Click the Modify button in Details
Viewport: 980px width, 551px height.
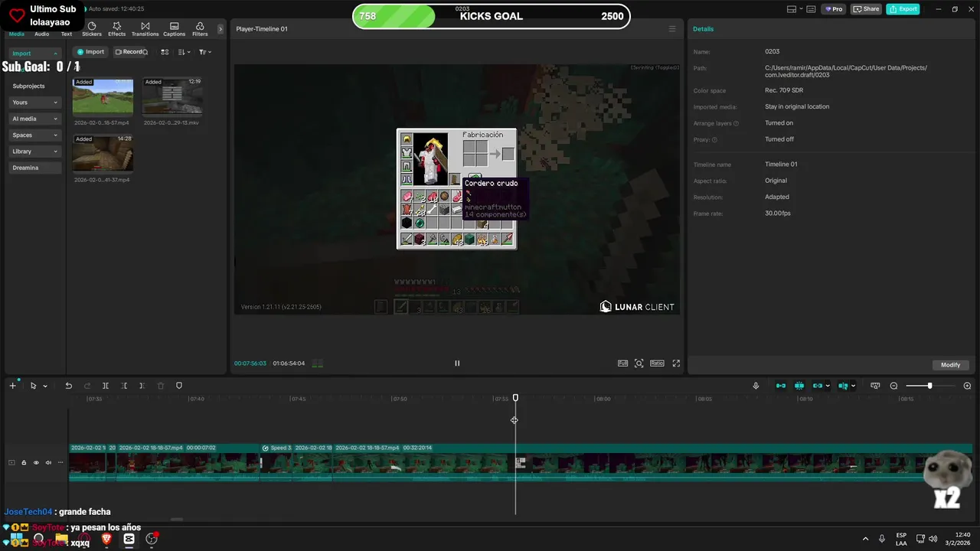pyautogui.click(x=950, y=365)
